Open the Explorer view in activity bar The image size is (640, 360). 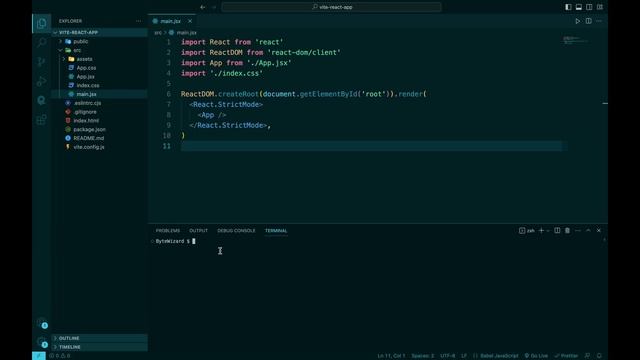42,23
